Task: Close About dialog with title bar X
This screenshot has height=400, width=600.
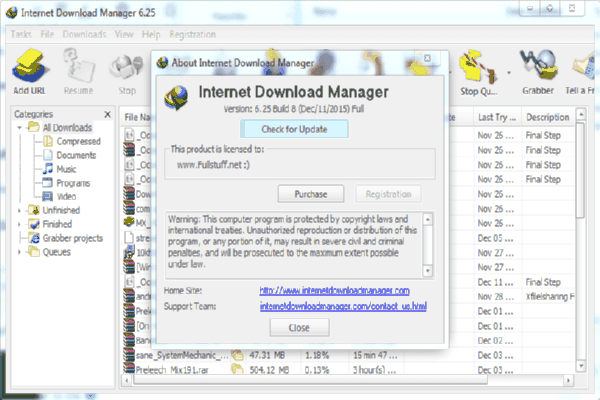Action: (x=427, y=58)
